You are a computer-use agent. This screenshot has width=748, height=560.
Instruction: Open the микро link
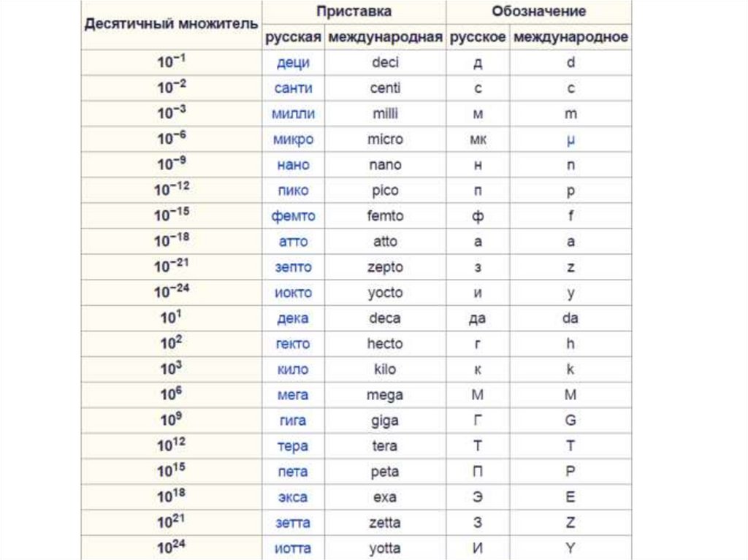(x=292, y=139)
